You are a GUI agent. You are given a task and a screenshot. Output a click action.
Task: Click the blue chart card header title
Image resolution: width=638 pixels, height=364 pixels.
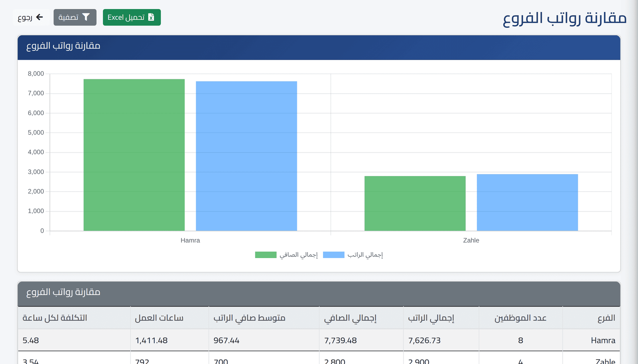pyautogui.click(x=63, y=46)
